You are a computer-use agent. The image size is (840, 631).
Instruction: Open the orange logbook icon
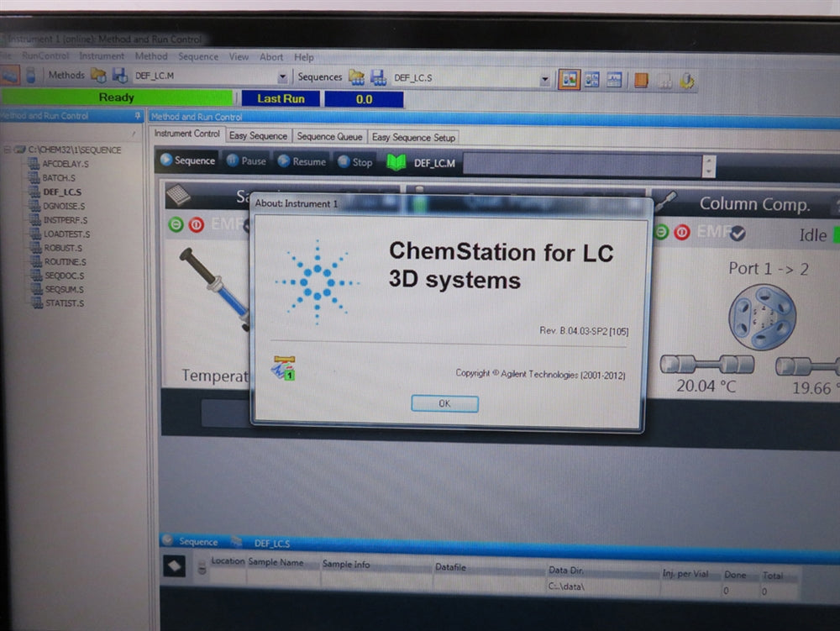tap(641, 81)
